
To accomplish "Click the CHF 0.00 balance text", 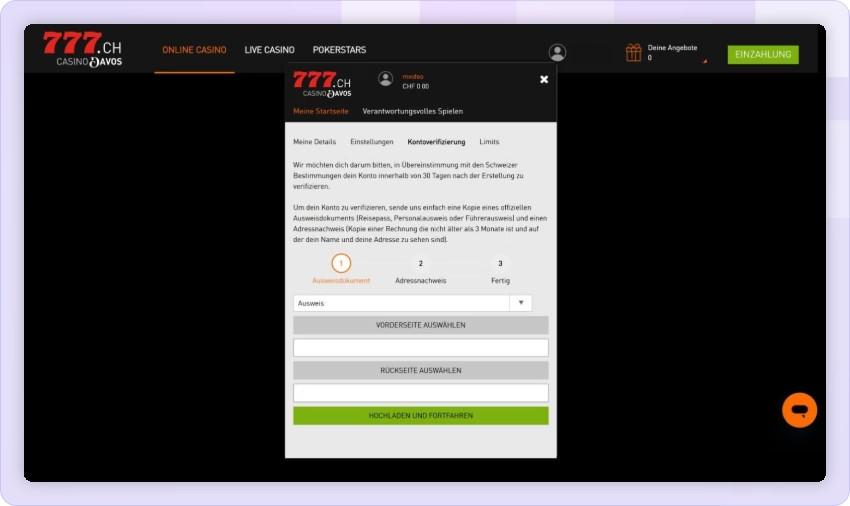I will 416,86.
